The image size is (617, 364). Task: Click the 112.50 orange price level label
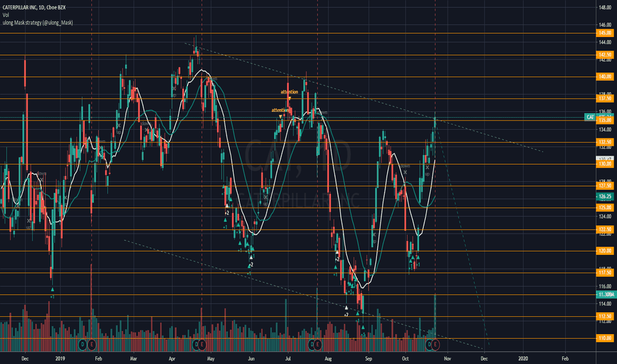tap(605, 316)
